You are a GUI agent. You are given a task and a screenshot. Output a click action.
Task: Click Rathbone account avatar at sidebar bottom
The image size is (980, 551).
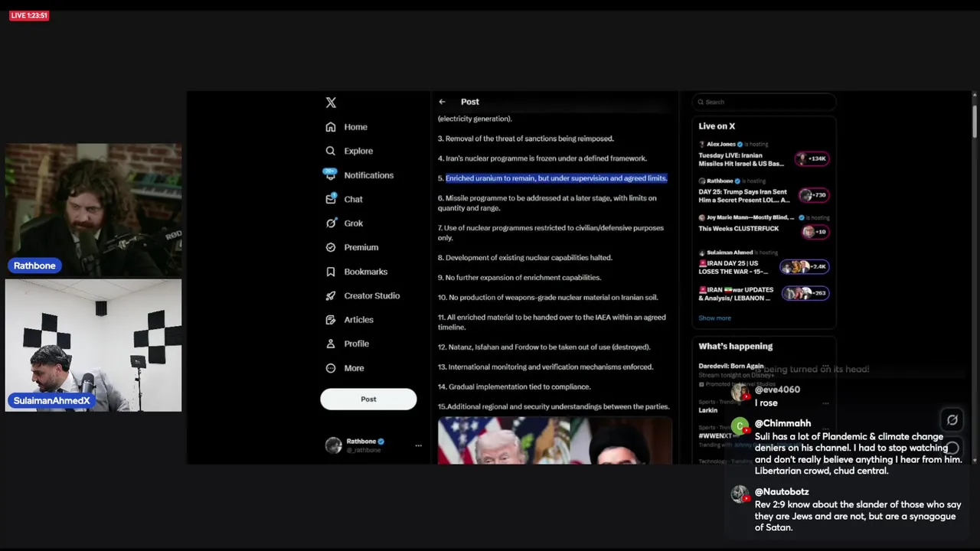tap(333, 445)
